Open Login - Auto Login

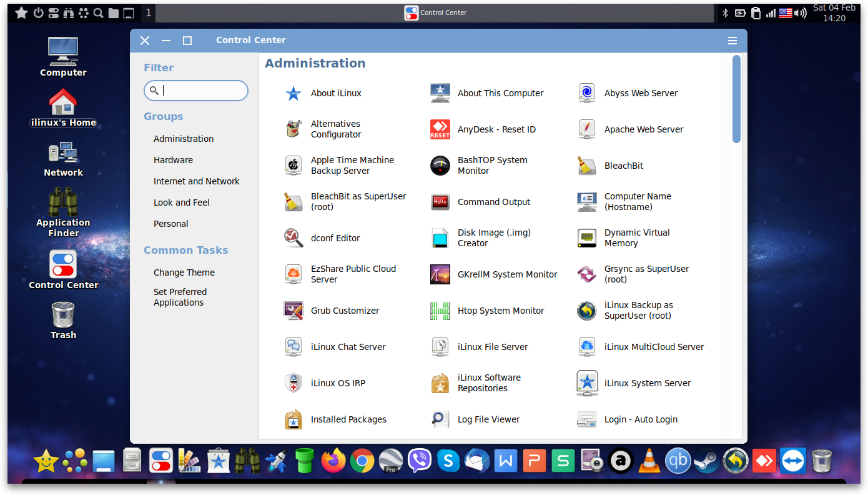click(x=628, y=419)
